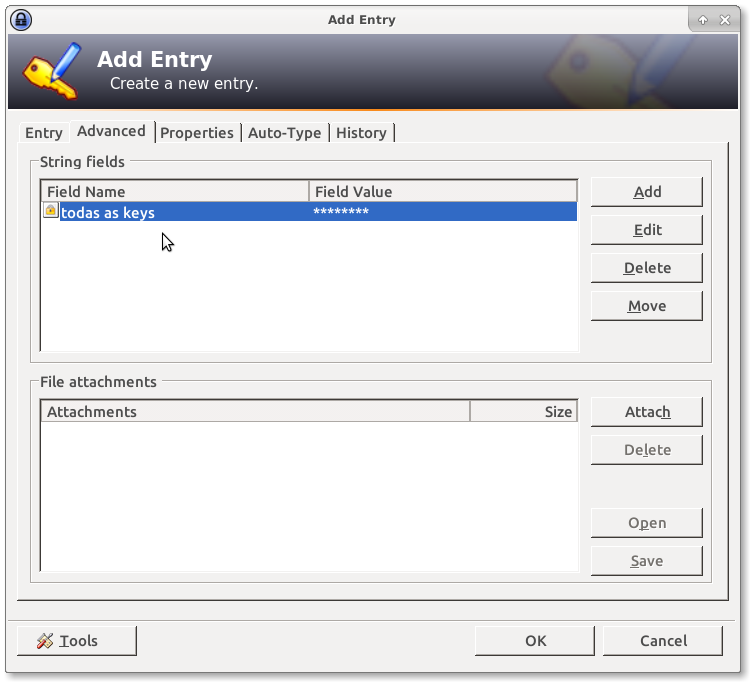Close the Add Entry dialog window
750x682 pixels.
(725, 20)
